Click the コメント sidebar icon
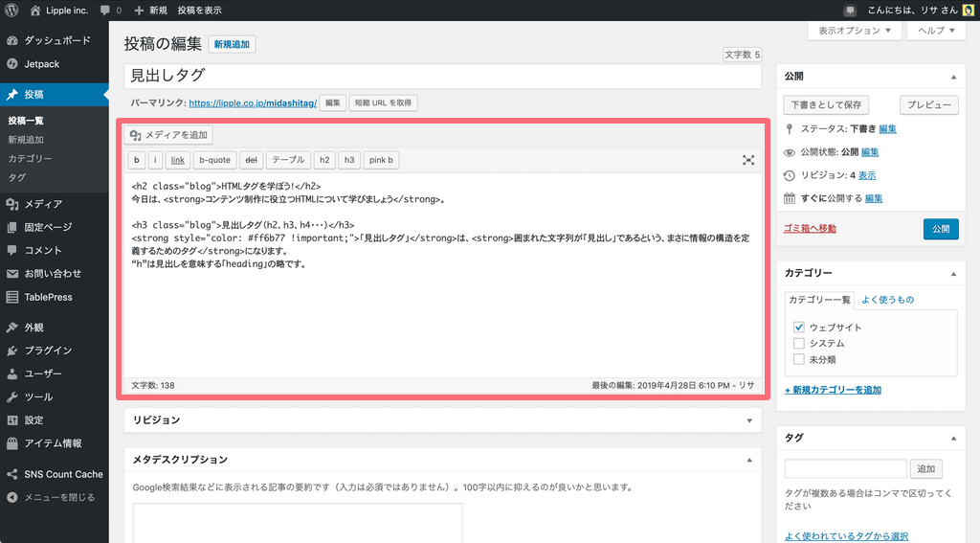980x543 pixels. 11,250
